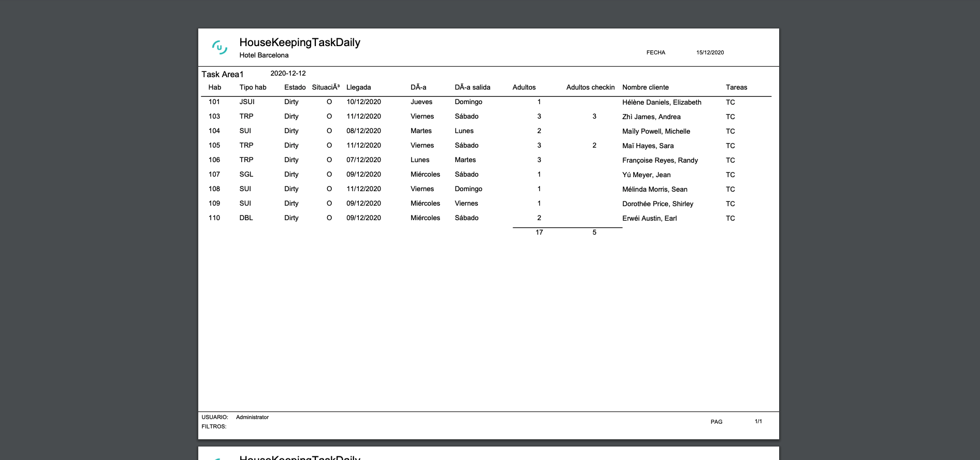This screenshot has width=980, height=460.
Task: Click the Nombre cliente column header
Action: (x=645, y=88)
